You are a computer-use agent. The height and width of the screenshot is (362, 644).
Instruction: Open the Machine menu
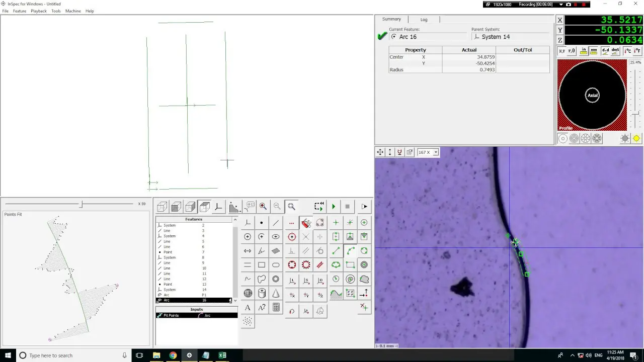click(73, 11)
